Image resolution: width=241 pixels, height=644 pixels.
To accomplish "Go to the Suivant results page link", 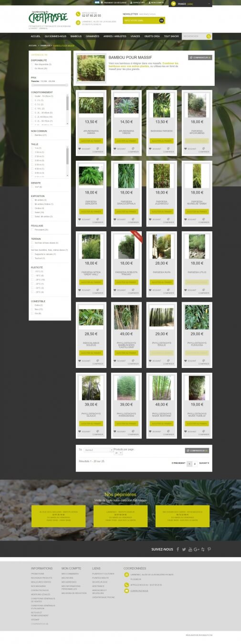I will (x=203, y=463).
